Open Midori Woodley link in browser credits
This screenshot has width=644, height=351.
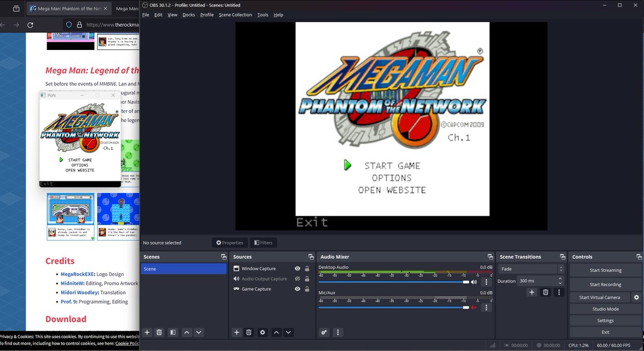[79, 292]
